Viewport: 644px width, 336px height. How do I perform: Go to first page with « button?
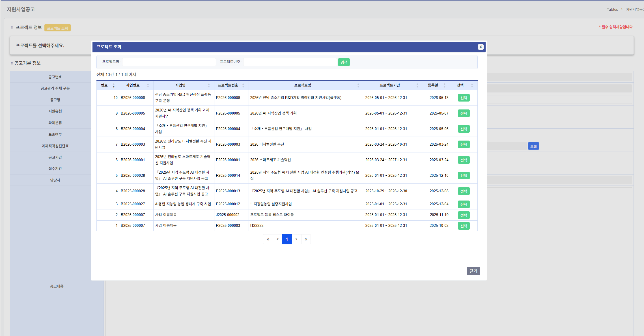(x=268, y=239)
